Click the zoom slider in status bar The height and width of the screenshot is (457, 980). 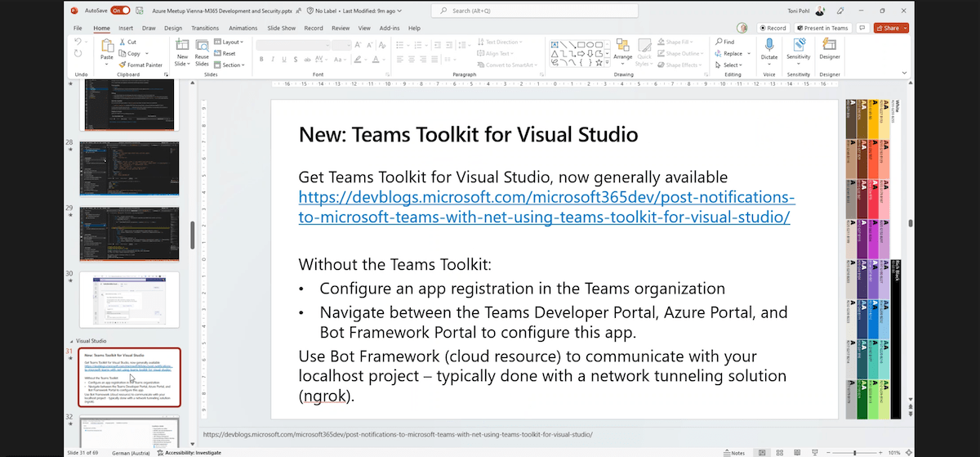point(854,452)
